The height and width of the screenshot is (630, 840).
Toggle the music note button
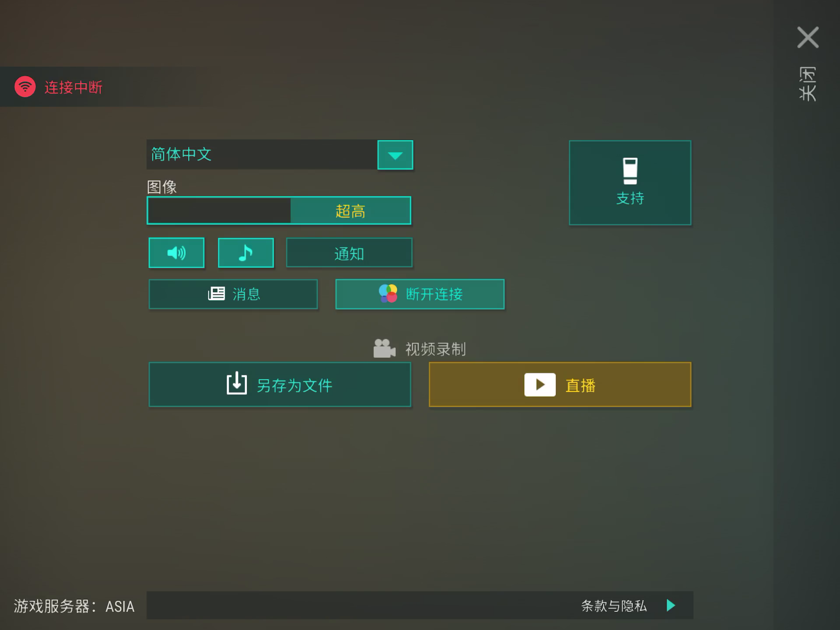point(246,252)
